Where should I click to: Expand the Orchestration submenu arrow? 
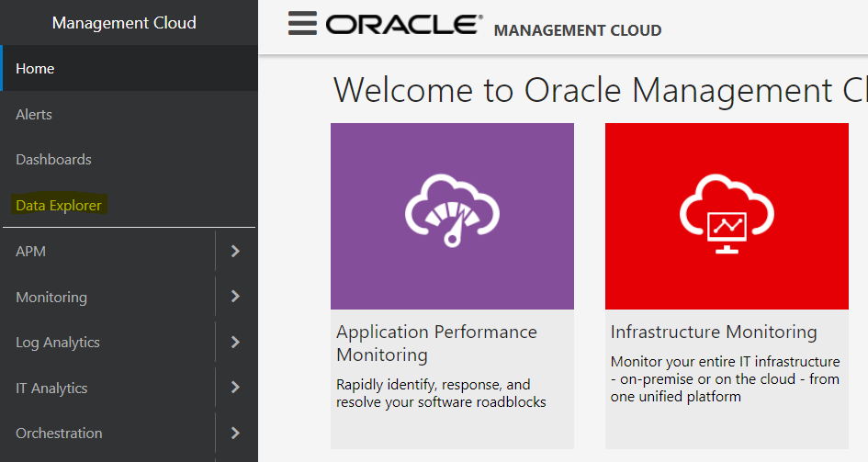[x=236, y=433]
